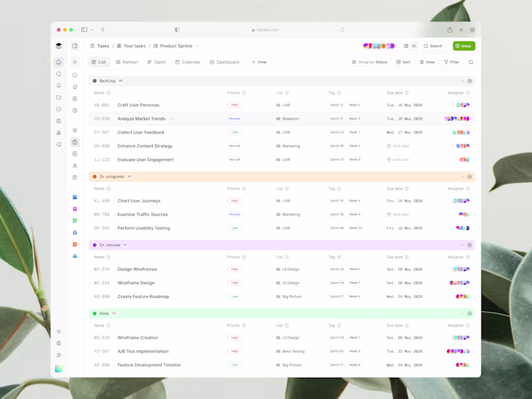Click Add date for Examine Traffic Sources
This screenshot has width=532, height=399.
point(398,214)
